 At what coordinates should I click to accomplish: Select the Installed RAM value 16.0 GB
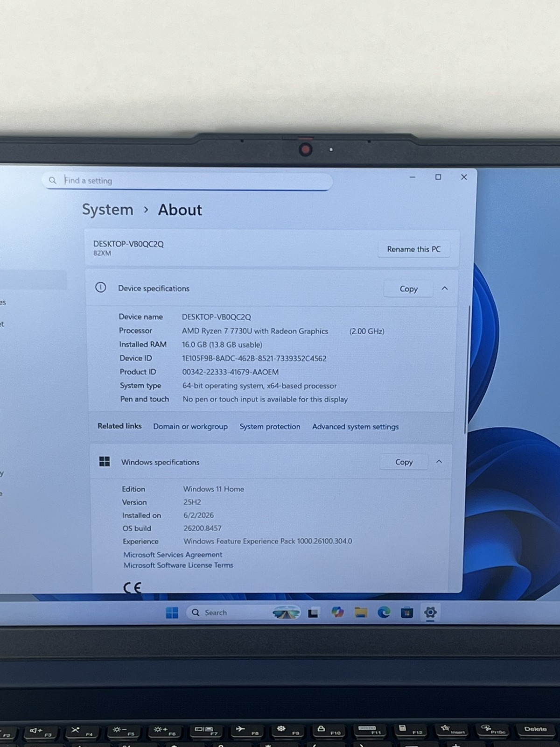pos(222,345)
